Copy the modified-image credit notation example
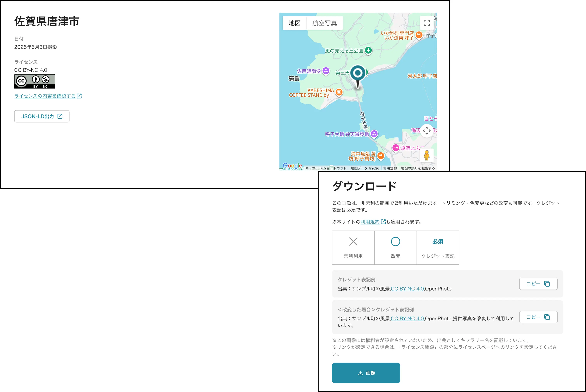Image resolution: width=586 pixels, height=392 pixels. (x=538, y=317)
